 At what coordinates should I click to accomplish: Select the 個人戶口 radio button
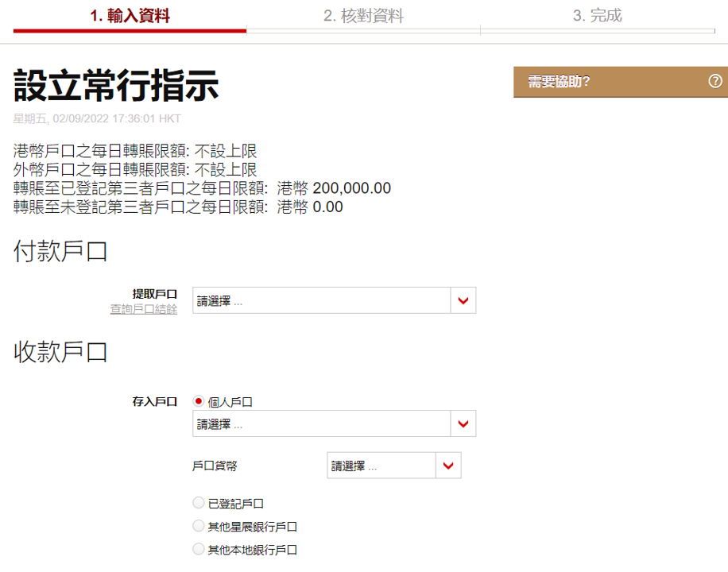[199, 401]
